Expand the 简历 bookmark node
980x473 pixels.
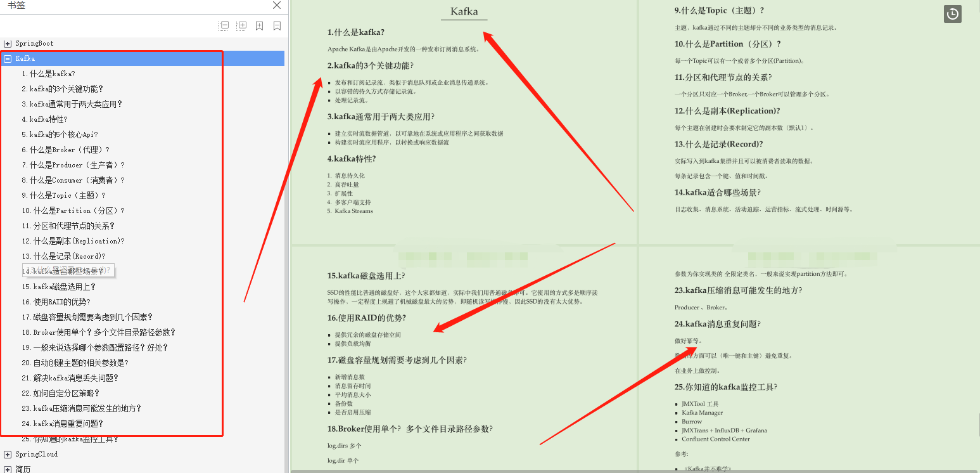(8, 469)
